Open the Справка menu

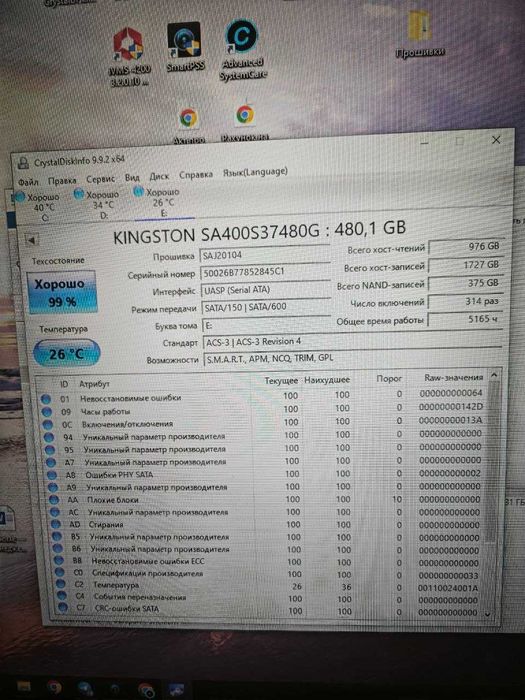[196, 175]
